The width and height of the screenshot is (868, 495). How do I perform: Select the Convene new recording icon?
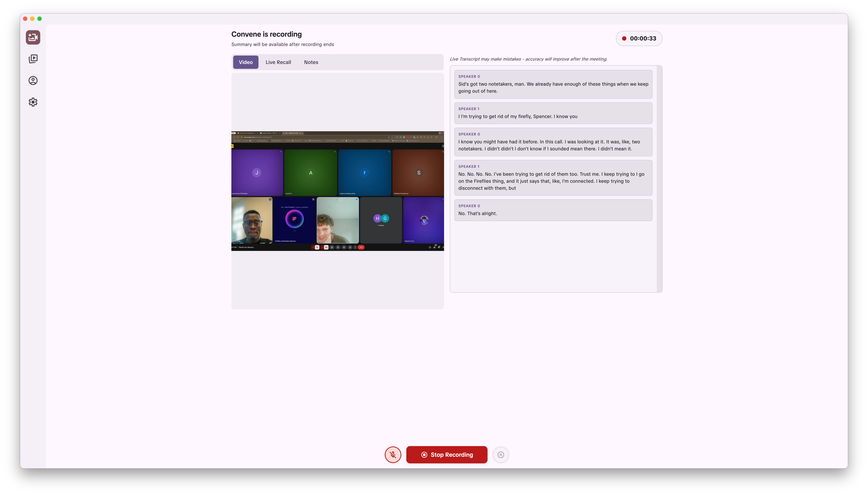(x=33, y=37)
